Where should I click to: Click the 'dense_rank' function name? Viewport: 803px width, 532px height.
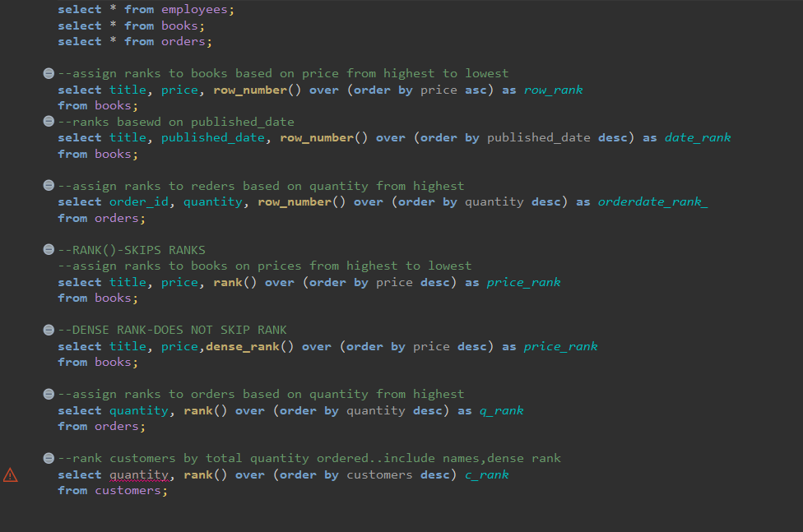pyautogui.click(x=243, y=347)
